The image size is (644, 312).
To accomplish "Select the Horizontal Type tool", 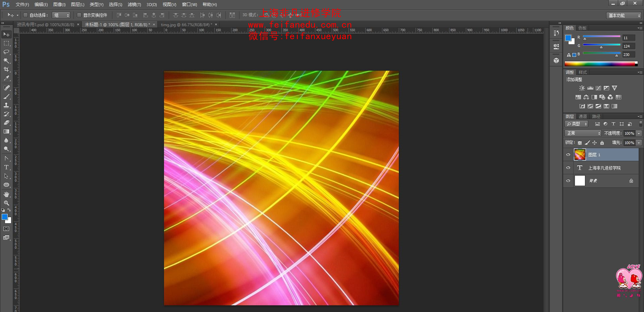I will point(6,167).
